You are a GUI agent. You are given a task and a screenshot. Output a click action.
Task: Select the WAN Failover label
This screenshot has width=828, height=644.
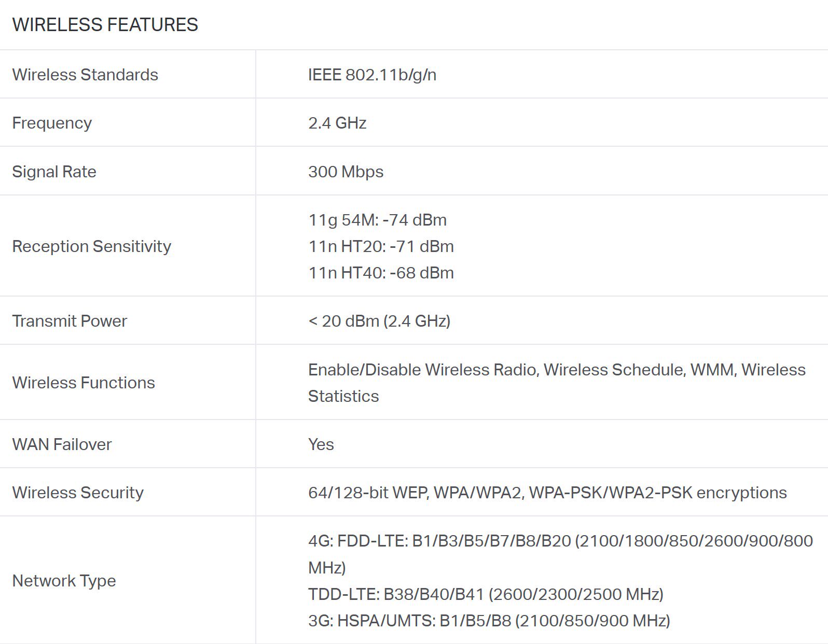[x=62, y=444]
